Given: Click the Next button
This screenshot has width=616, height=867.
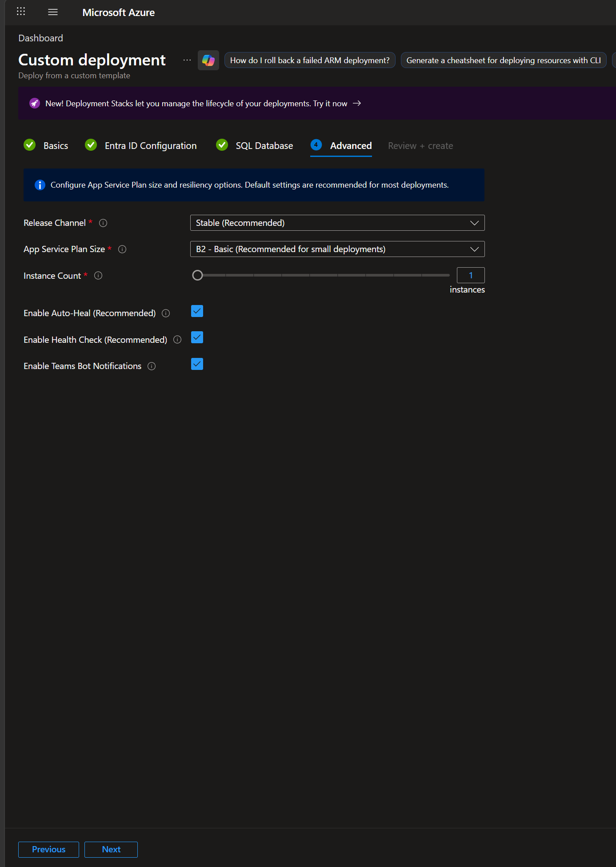Looking at the screenshot, I should coord(111,850).
